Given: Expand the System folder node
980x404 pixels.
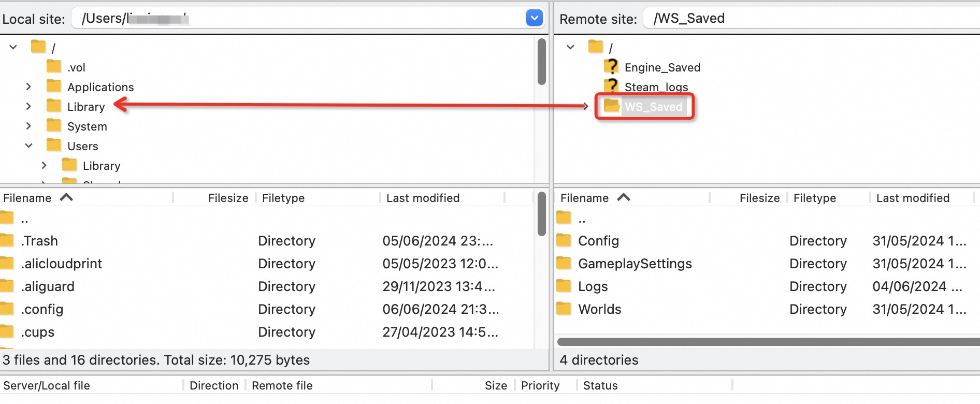Looking at the screenshot, I should pos(28,126).
